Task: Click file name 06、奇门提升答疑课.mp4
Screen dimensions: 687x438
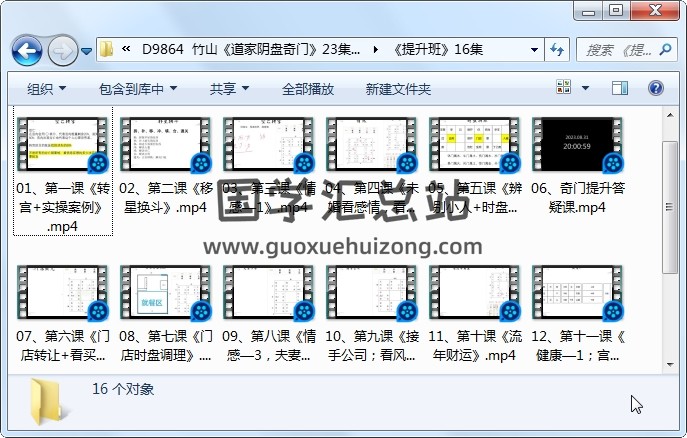Action: tap(577, 198)
